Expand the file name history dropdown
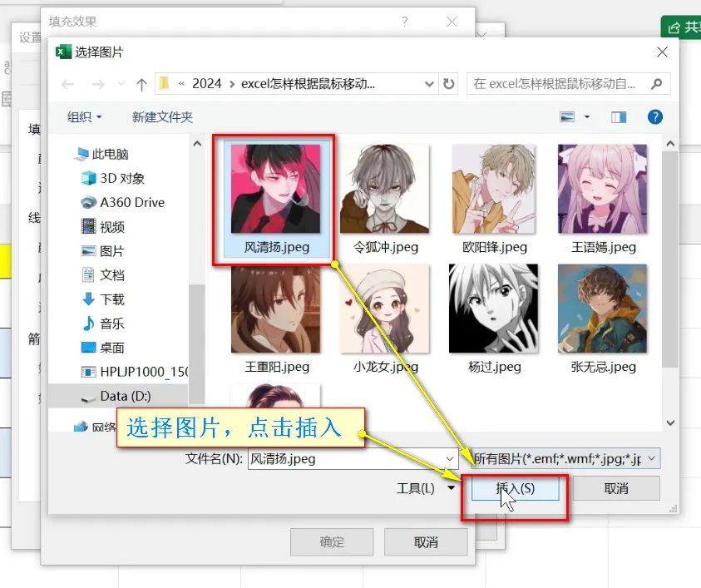This screenshot has height=588, width=701. coord(450,459)
